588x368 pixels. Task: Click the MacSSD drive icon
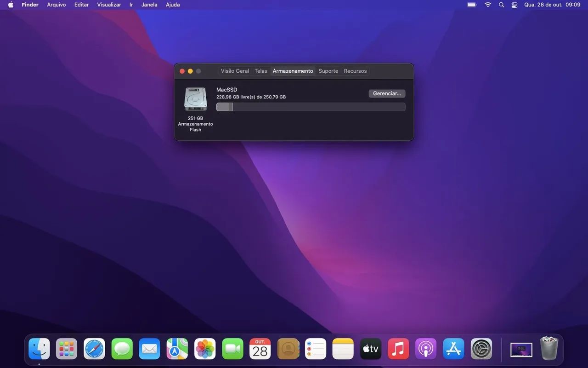pos(196,99)
